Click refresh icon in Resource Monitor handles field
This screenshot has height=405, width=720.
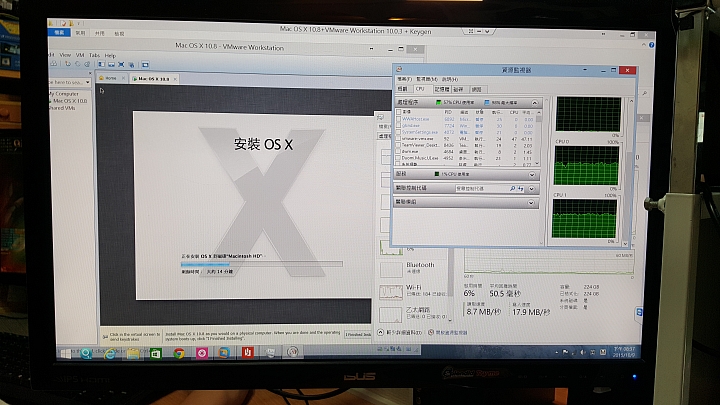click(x=520, y=188)
